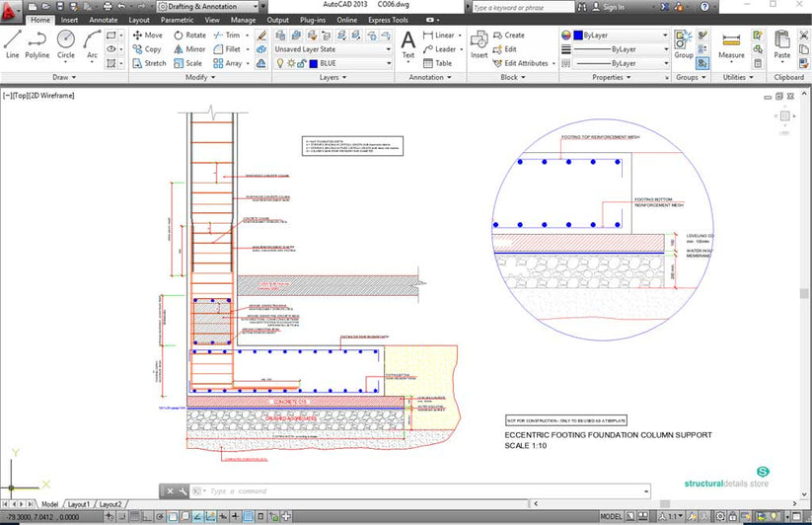Expand the Modify panel

(x=200, y=77)
